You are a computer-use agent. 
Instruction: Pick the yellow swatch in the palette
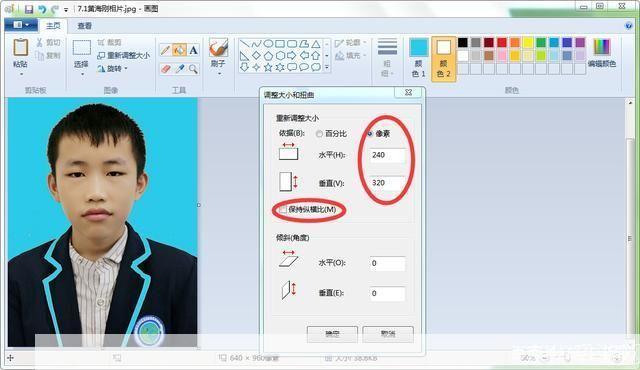coord(528,42)
